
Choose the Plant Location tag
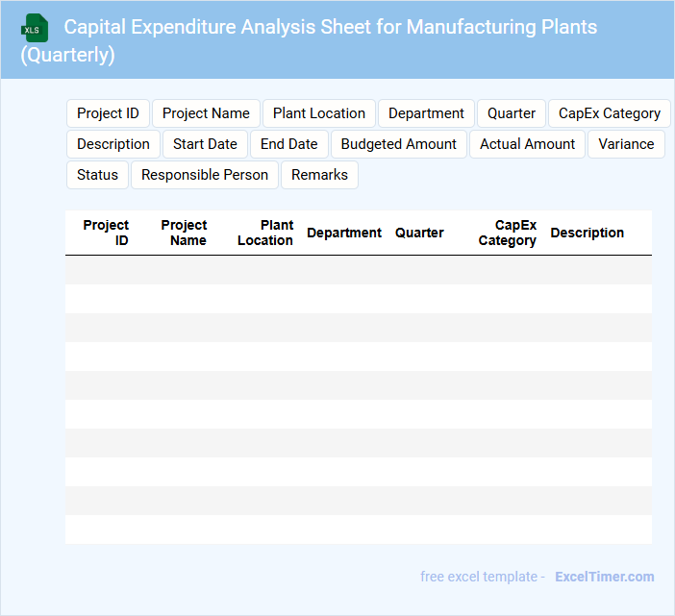pos(319,113)
